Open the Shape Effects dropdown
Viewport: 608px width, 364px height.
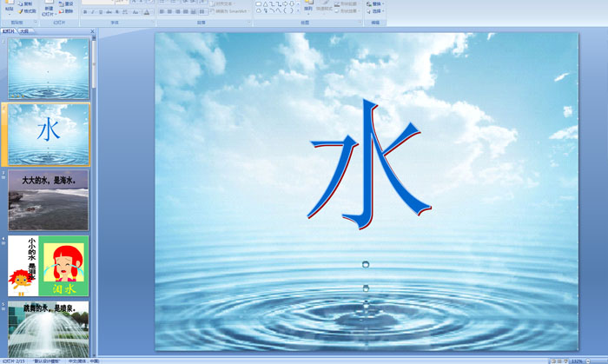[x=346, y=11]
